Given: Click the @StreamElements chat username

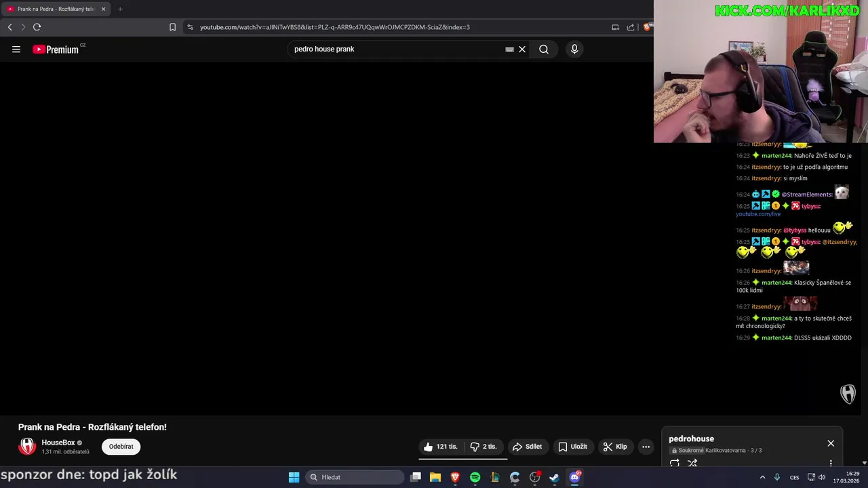Looking at the screenshot, I should coord(807,195).
